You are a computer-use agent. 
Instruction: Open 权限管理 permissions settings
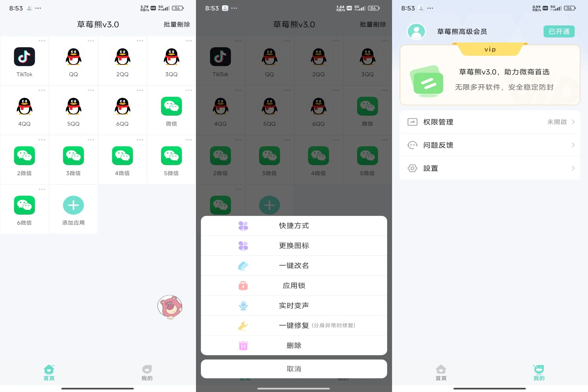[x=490, y=122]
